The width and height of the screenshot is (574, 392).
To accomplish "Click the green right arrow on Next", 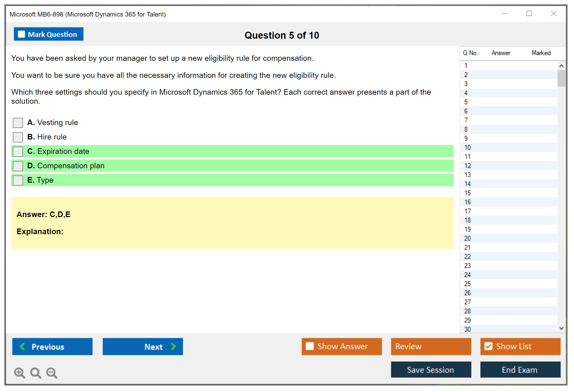I will tap(173, 346).
